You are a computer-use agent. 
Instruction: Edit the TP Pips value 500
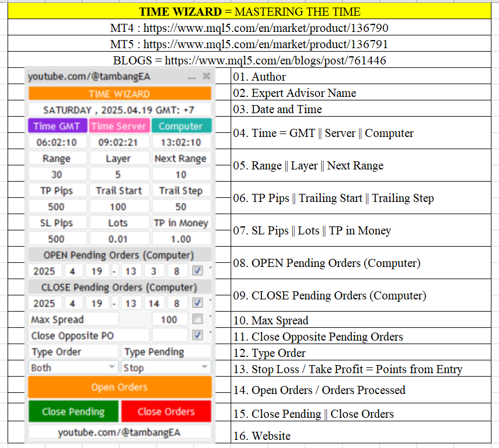(x=58, y=207)
